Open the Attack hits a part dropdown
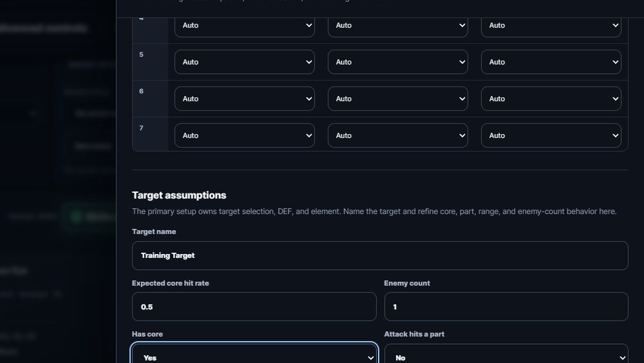The width and height of the screenshot is (644, 363). coord(506,353)
